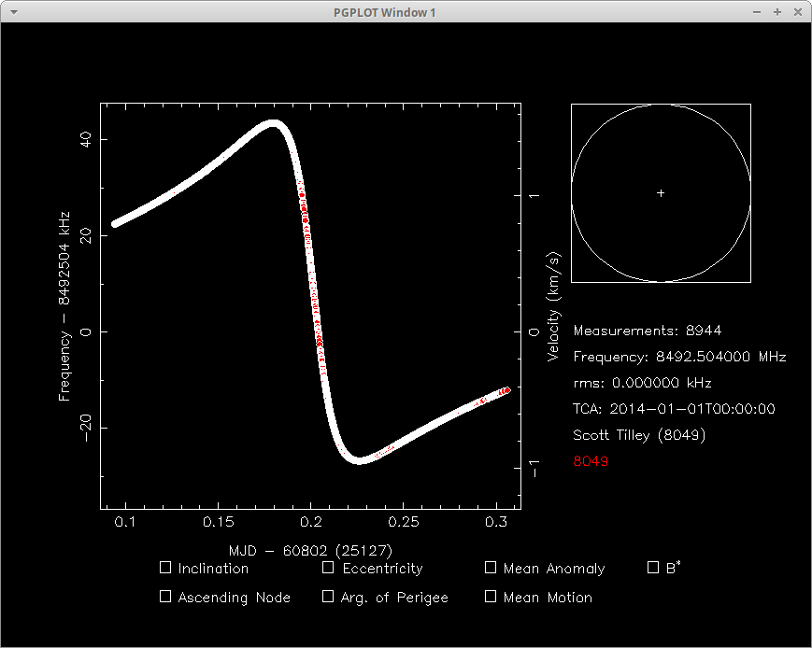Enable the B* drag term checkbox
The height and width of the screenshot is (648, 812).
pyautogui.click(x=652, y=567)
